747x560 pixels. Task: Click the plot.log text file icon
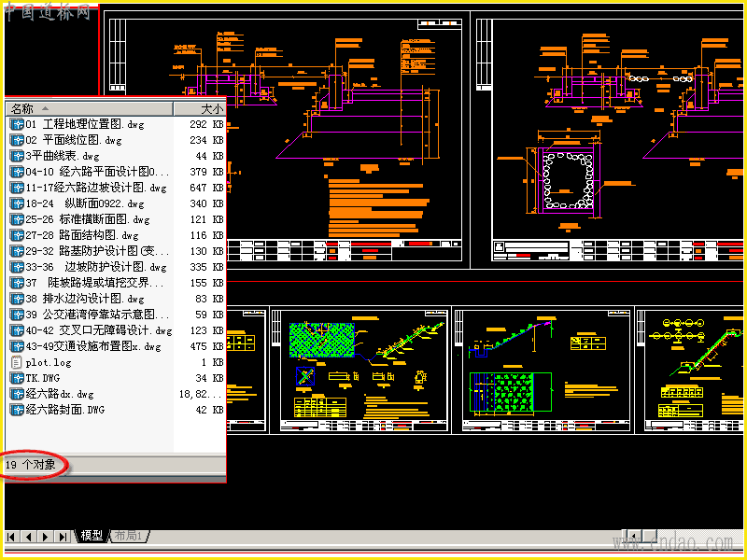[x=17, y=362]
